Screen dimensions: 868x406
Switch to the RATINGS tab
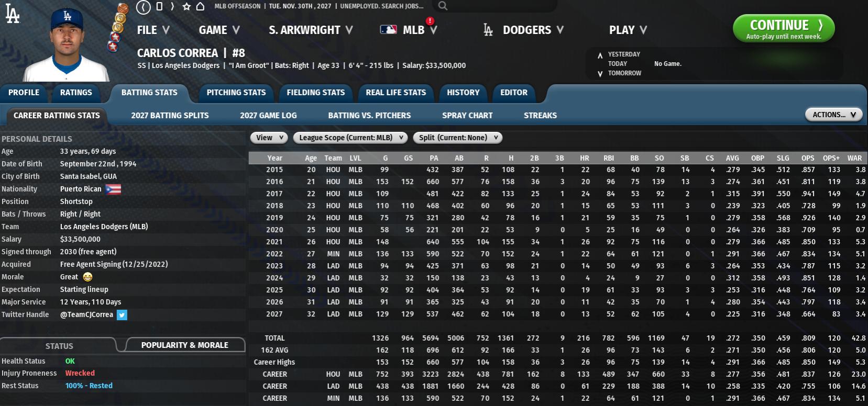click(x=76, y=93)
